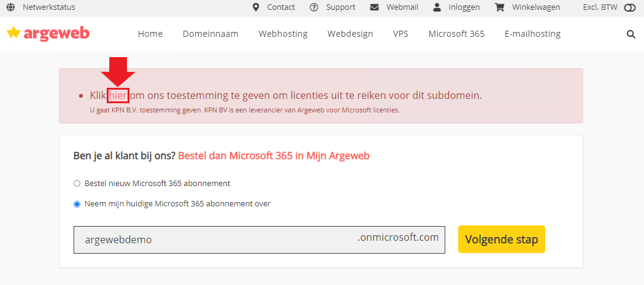Follow Bestel dan Microsoft 365 in Mijn Argeweb link
This screenshot has height=285, width=644.
274,156
